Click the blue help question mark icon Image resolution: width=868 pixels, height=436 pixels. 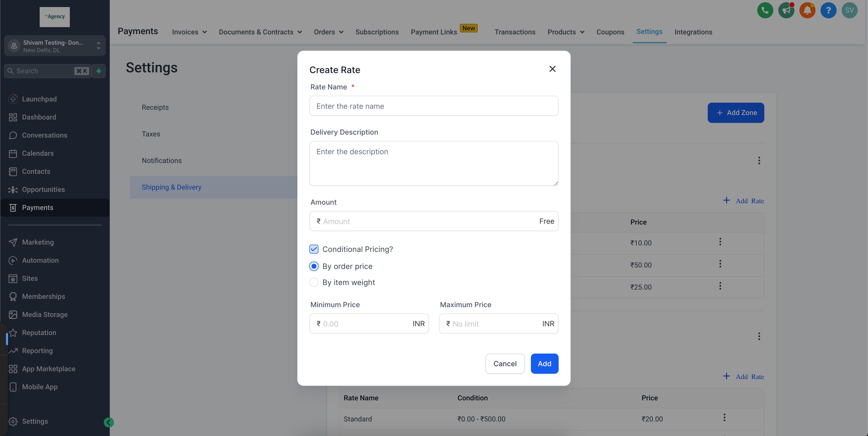(828, 11)
